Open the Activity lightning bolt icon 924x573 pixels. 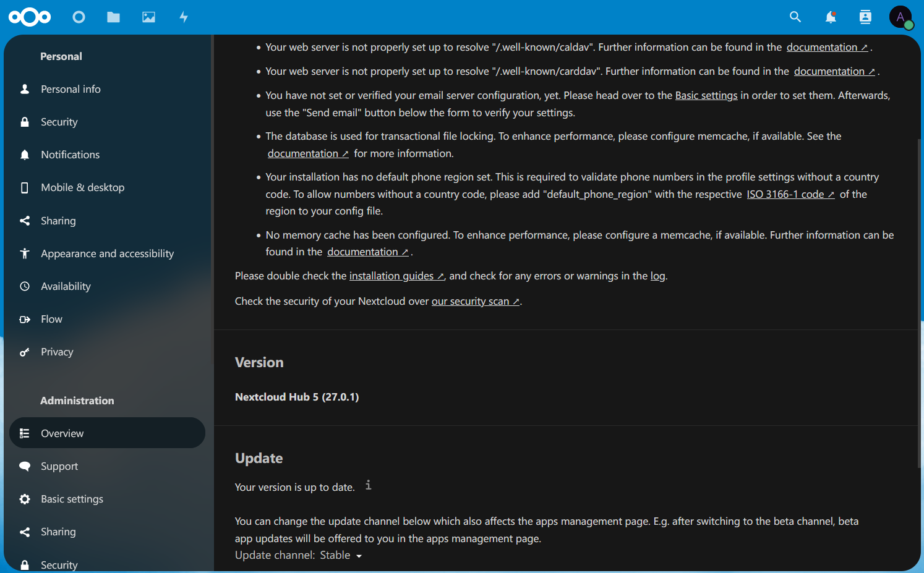click(x=184, y=17)
